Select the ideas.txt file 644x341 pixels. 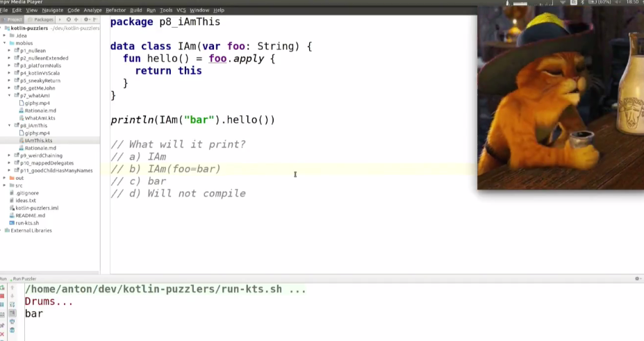26,200
